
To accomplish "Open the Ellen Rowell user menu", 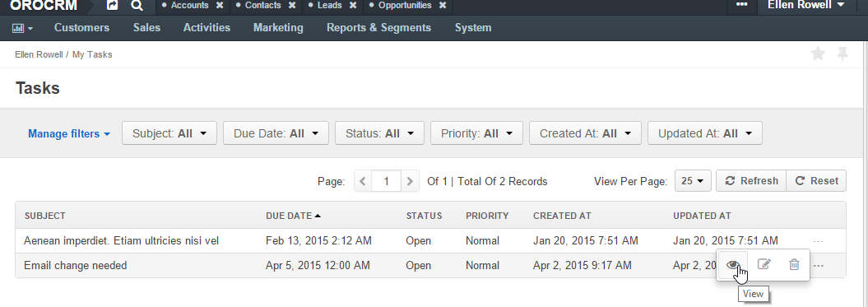I will (806, 5).
